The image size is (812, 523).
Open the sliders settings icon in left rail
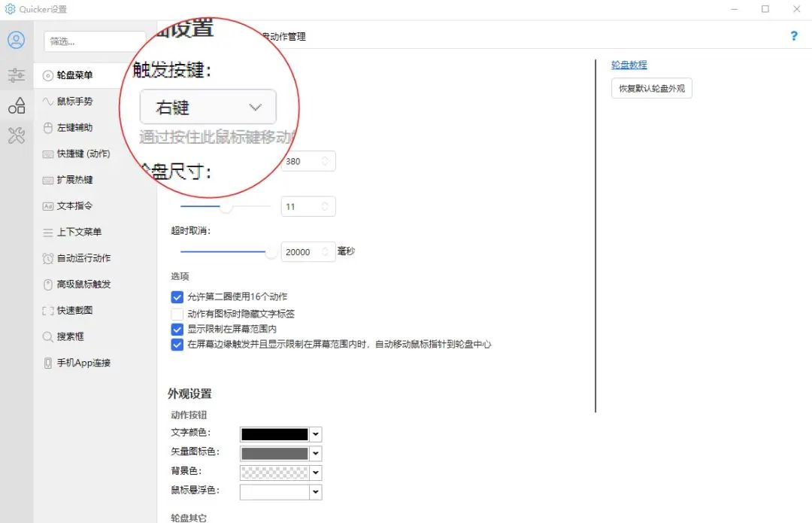[x=16, y=75]
